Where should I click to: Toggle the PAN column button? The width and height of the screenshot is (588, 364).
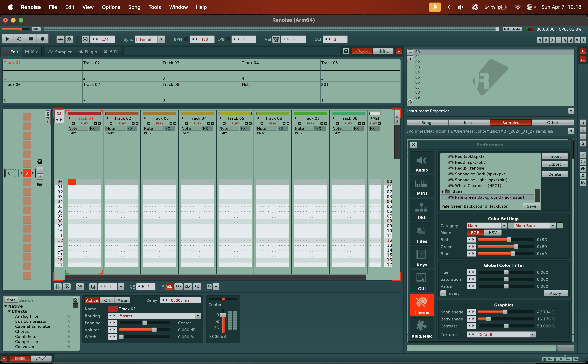[178, 286]
